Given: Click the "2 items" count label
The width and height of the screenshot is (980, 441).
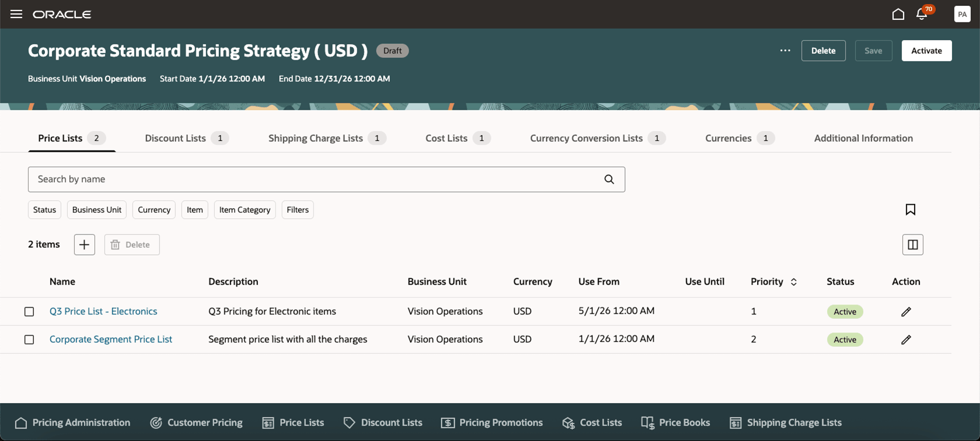Looking at the screenshot, I should (x=44, y=244).
